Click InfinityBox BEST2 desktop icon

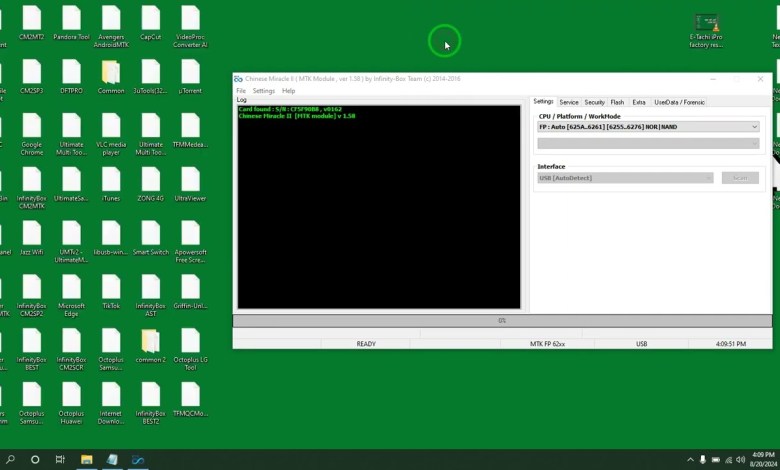point(151,403)
